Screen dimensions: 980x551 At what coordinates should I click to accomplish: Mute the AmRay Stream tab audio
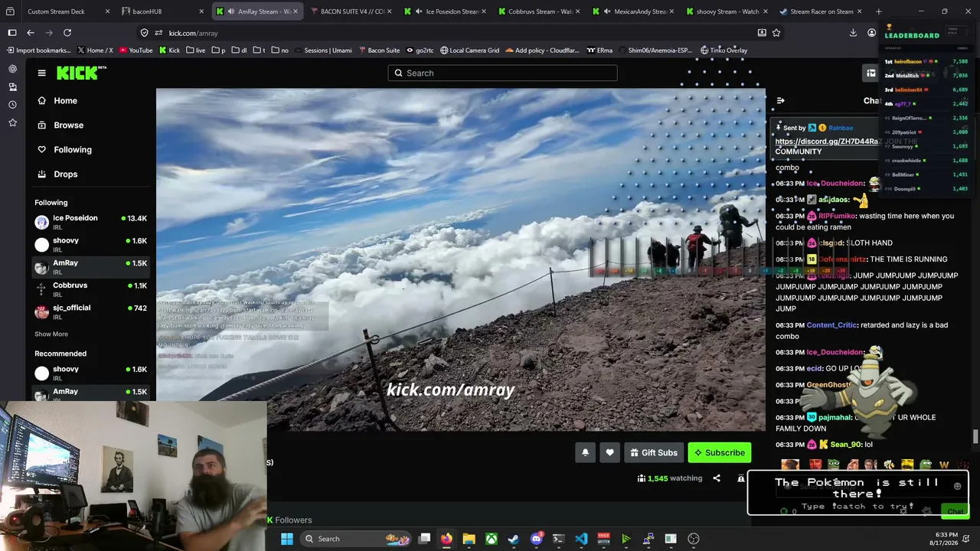[231, 11]
